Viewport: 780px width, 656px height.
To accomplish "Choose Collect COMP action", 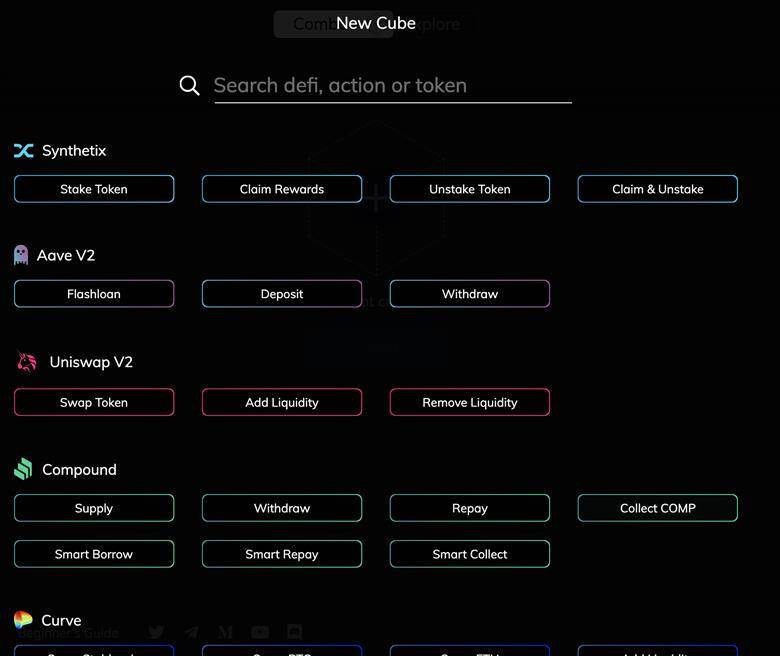I will click(x=658, y=508).
